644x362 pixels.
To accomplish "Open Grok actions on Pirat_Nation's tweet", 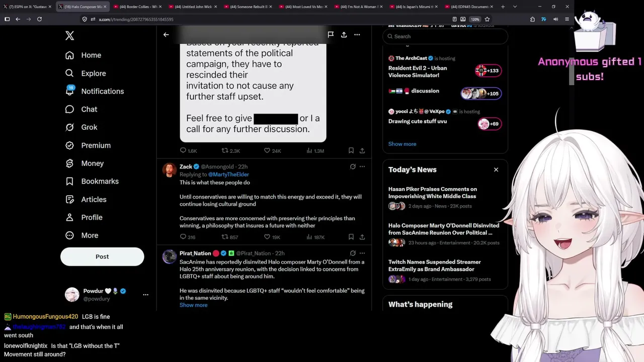I will [353, 253].
